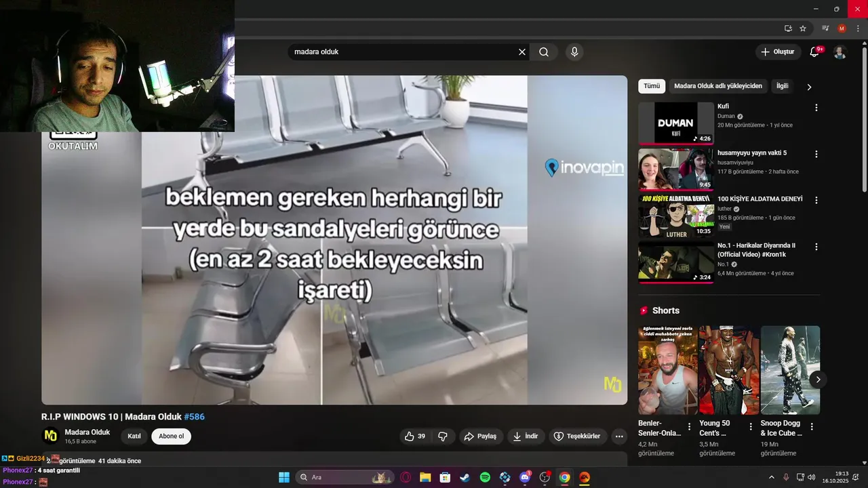
Task: Open the Snoop Dogg & Ice Cube short
Action: coord(790,370)
